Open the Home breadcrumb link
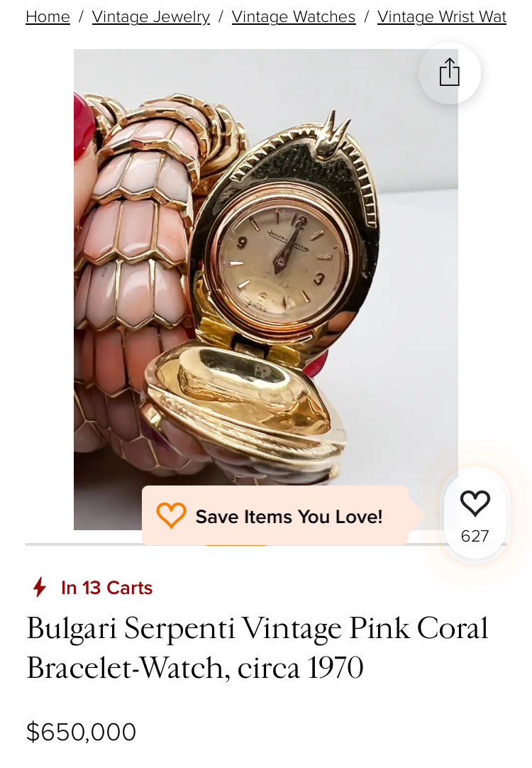 tap(48, 16)
